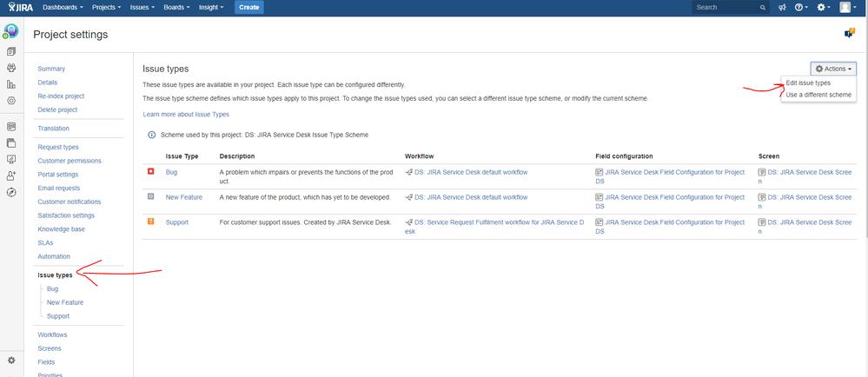
Task: Open Automation settings
Action: tap(54, 256)
